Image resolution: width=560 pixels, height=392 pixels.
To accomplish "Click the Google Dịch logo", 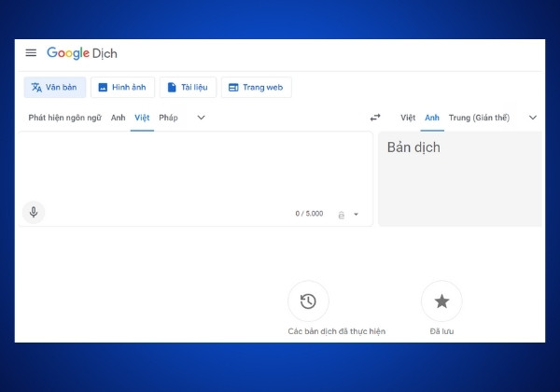I will [82, 53].
